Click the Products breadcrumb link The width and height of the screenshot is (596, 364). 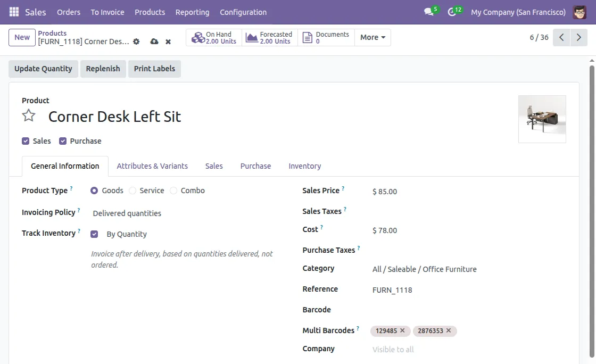point(52,32)
